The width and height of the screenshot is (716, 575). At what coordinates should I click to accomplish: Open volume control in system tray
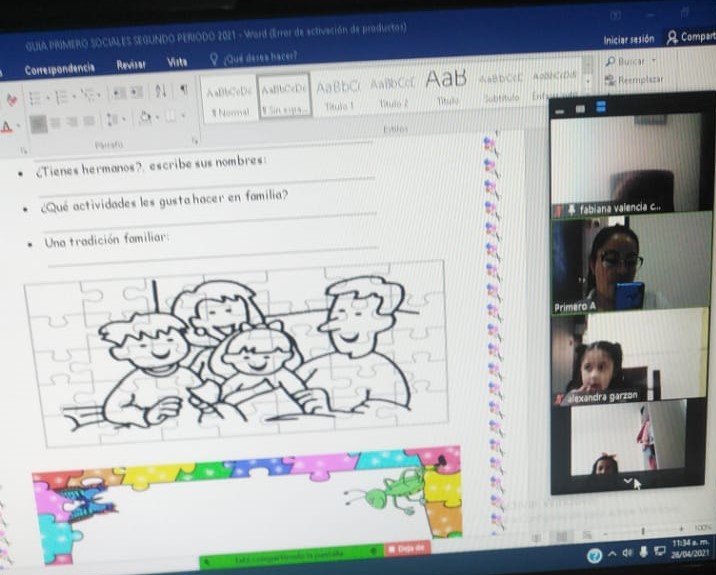627,553
